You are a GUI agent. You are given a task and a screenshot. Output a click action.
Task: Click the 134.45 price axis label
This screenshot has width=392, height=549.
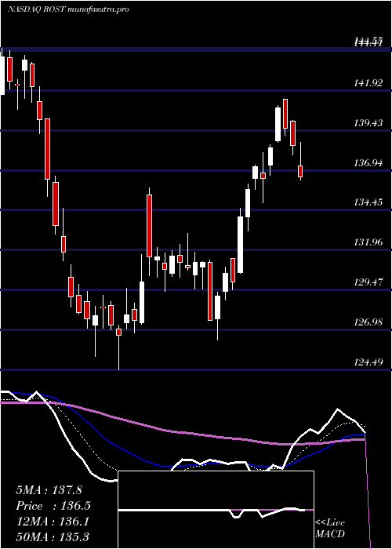click(368, 202)
